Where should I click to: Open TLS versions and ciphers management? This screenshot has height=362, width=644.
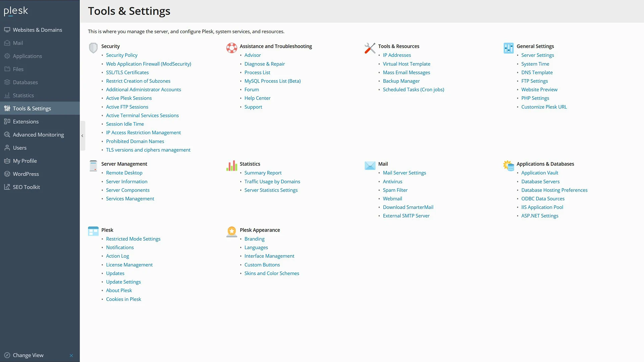pyautogui.click(x=148, y=150)
